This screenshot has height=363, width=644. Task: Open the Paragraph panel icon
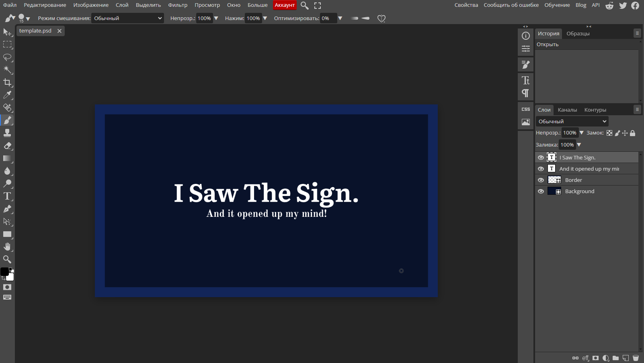pyautogui.click(x=526, y=93)
